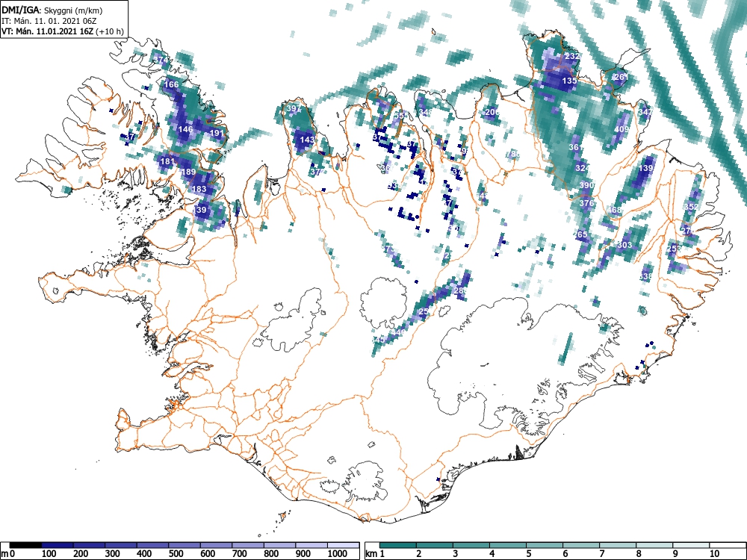Click the '265' visibility label
The height and width of the screenshot is (560, 747).
(x=580, y=234)
